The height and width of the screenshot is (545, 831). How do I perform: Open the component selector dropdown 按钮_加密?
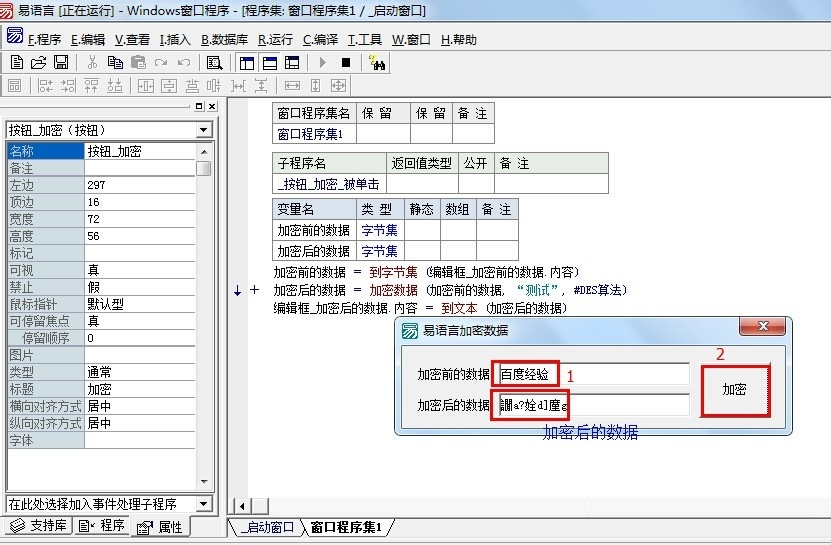click(203, 130)
